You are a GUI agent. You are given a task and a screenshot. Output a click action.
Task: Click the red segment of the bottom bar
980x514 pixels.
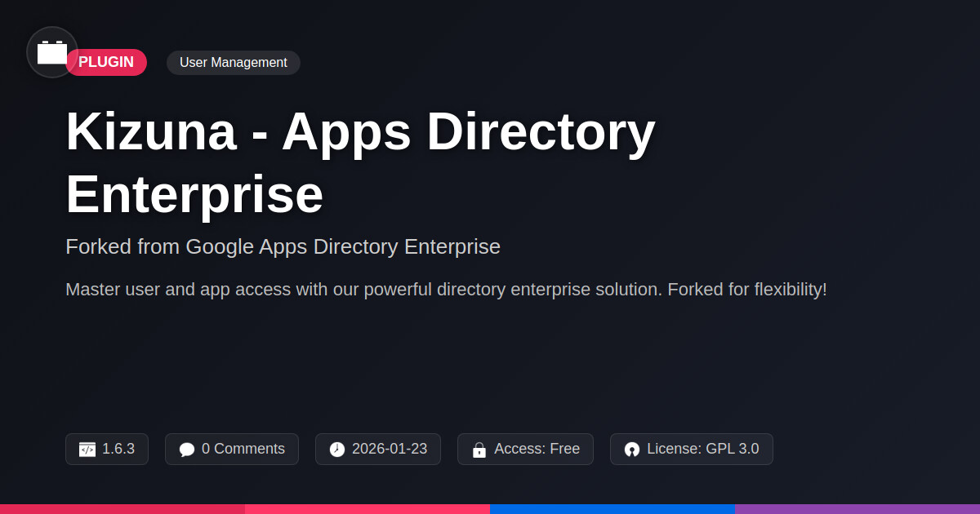122,508
